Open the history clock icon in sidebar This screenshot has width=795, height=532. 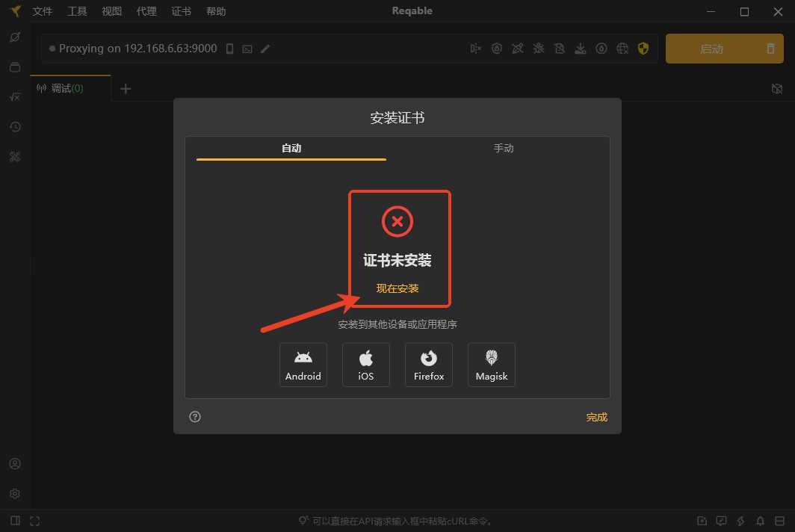pos(14,127)
